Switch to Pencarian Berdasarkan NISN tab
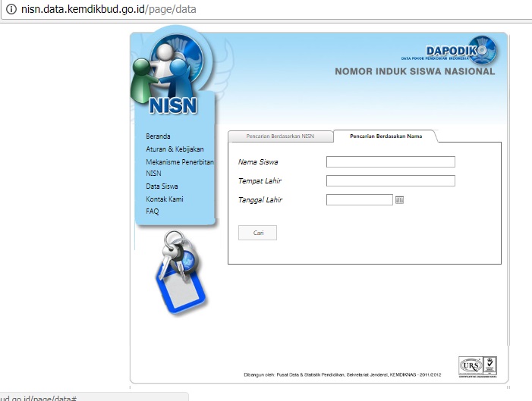This screenshot has height=401, width=532. [280, 136]
